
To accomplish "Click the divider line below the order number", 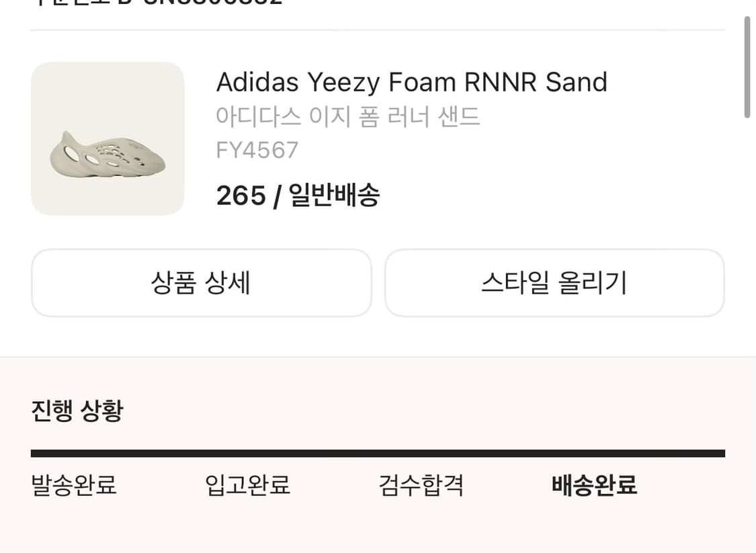I will (378, 28).
